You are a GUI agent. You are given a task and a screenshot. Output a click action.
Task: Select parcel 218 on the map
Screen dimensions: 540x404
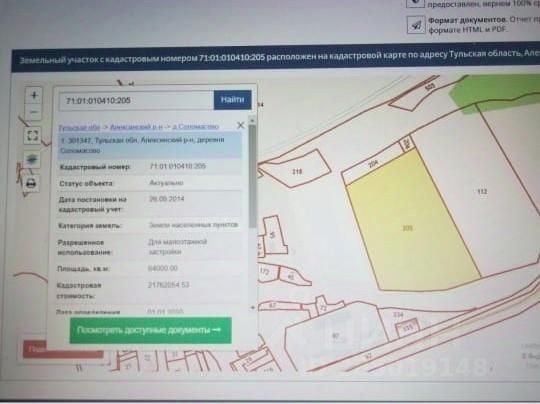[297, 171]
